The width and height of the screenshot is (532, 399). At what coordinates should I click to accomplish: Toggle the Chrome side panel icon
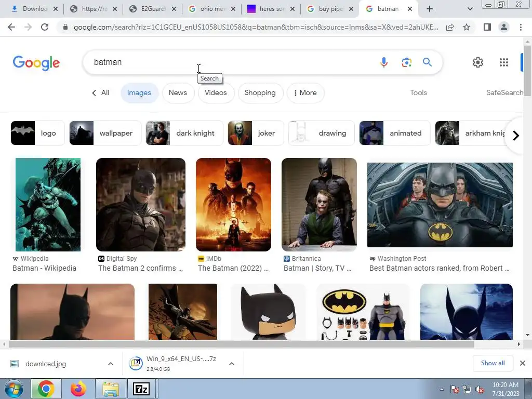(487, 27)
